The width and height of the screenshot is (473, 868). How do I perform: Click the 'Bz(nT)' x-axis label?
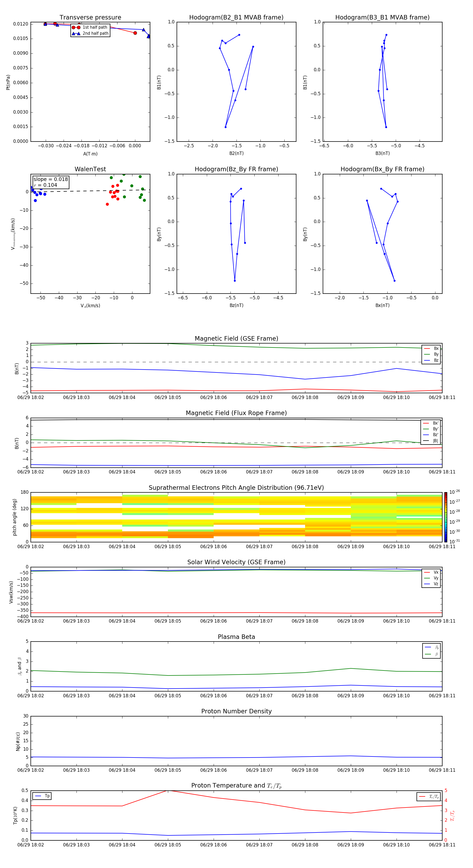(236, 305)
